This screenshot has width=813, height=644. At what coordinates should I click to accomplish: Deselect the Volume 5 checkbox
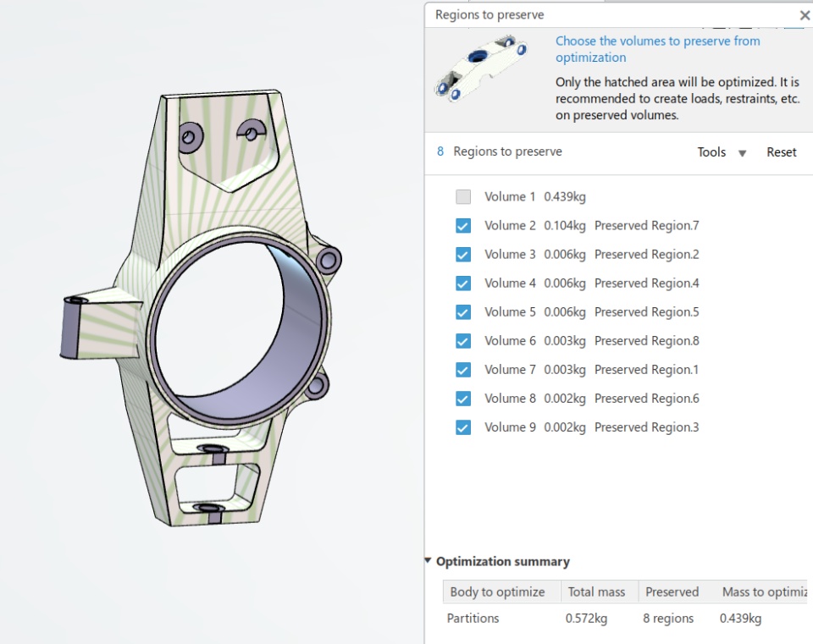point(463,312)
